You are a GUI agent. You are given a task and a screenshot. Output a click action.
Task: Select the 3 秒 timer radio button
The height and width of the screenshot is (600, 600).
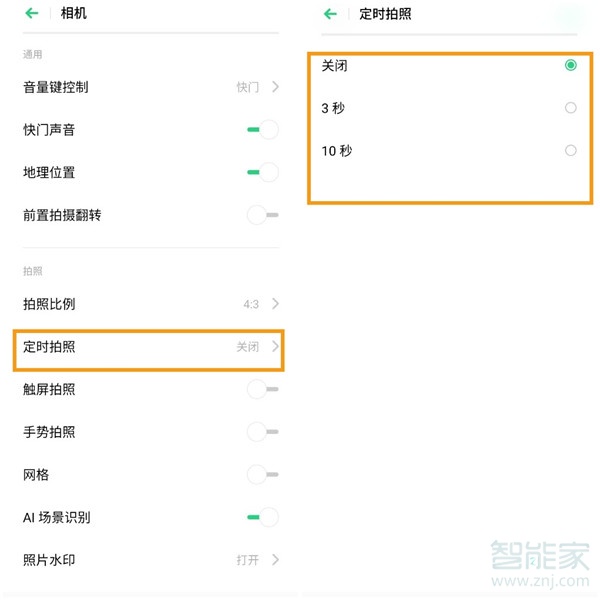pyautogui.click(x=570, y=108)
